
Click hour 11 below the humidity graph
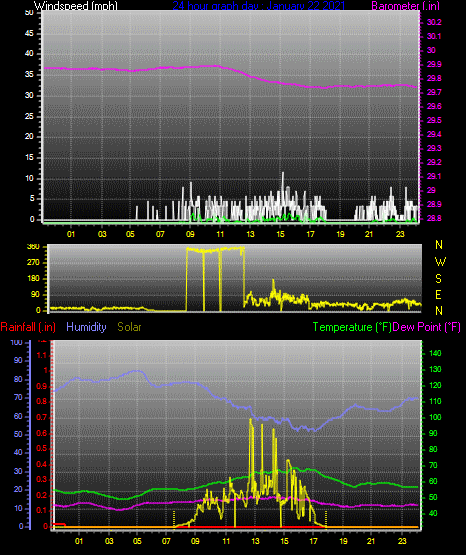[x=226, y=541]
